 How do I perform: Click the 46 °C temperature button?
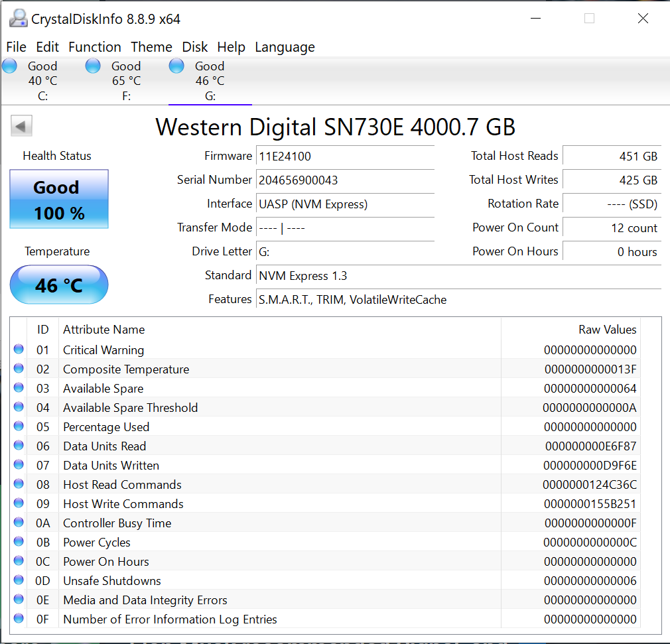[x=59, y=285]
